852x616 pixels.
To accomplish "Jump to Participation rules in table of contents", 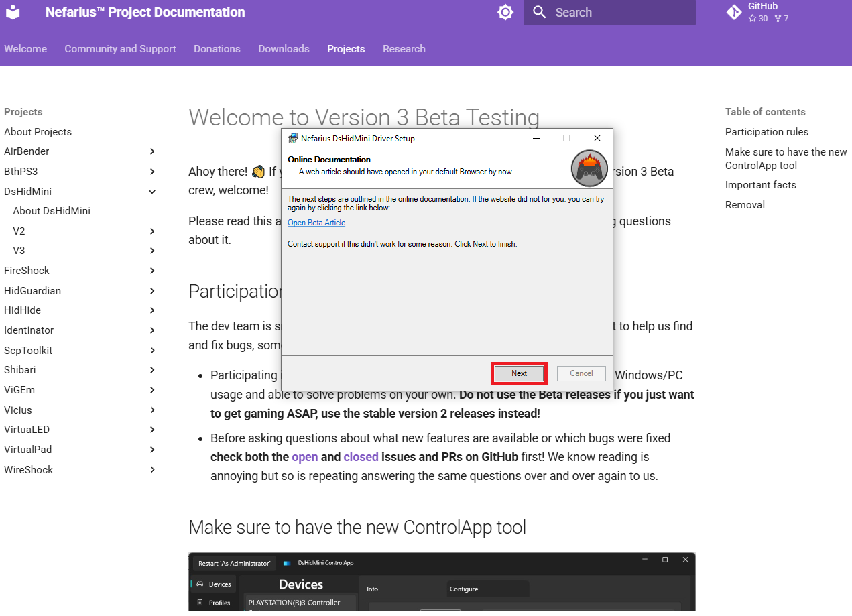I will (x=766, y=132).
